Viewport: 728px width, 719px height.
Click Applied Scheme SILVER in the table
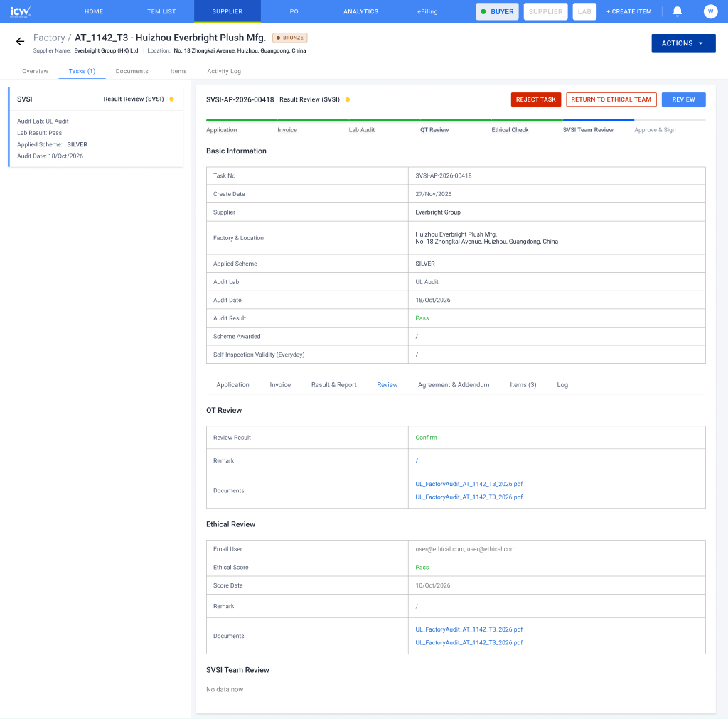(425, 264)
